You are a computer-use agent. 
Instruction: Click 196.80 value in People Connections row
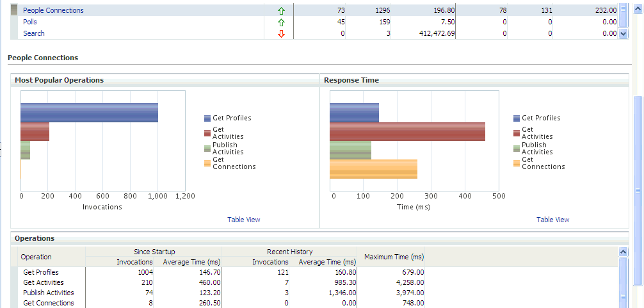tap(444, 11)
